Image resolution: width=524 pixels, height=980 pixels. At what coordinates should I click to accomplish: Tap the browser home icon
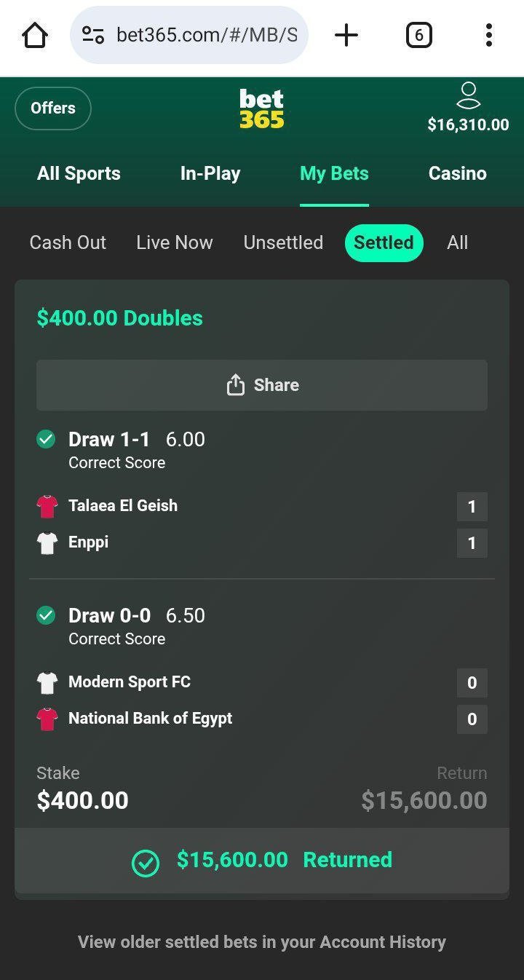pyautogui.click(x=35, y=35)
